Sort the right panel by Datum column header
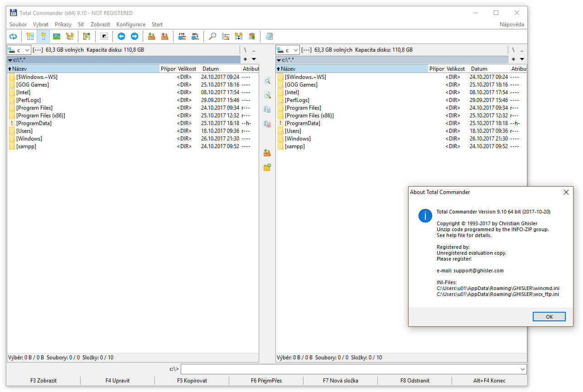 [489, 69]
